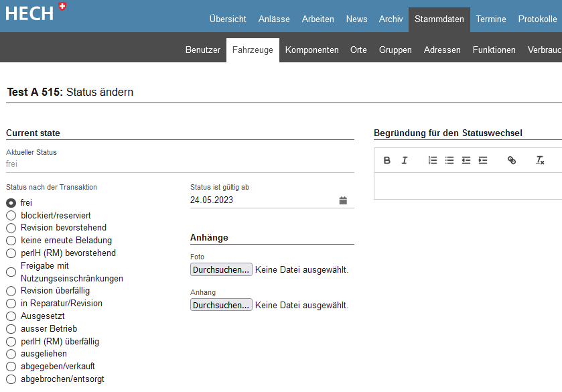
Task: Decrease the text indent
Action: coord(466,161)
